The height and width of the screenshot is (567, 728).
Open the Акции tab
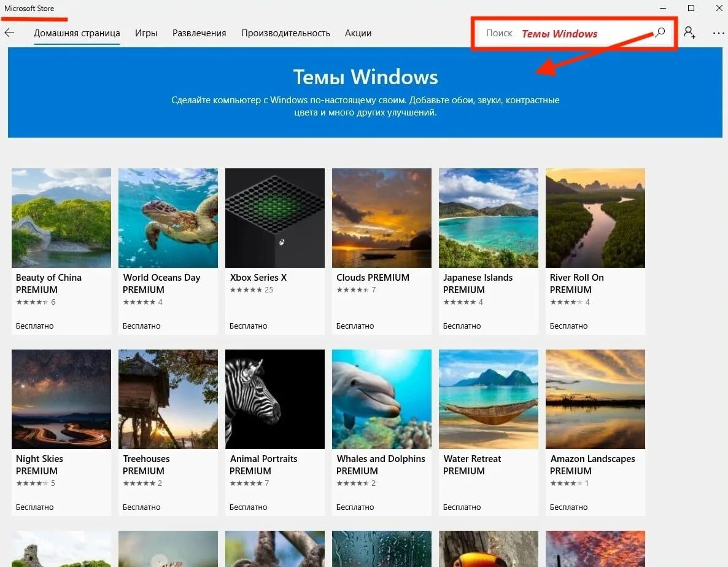coord(358,33)
